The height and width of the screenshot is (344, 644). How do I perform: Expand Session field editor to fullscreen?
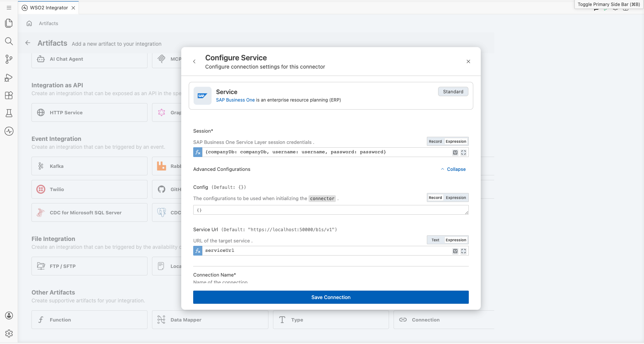pos(464,153)
